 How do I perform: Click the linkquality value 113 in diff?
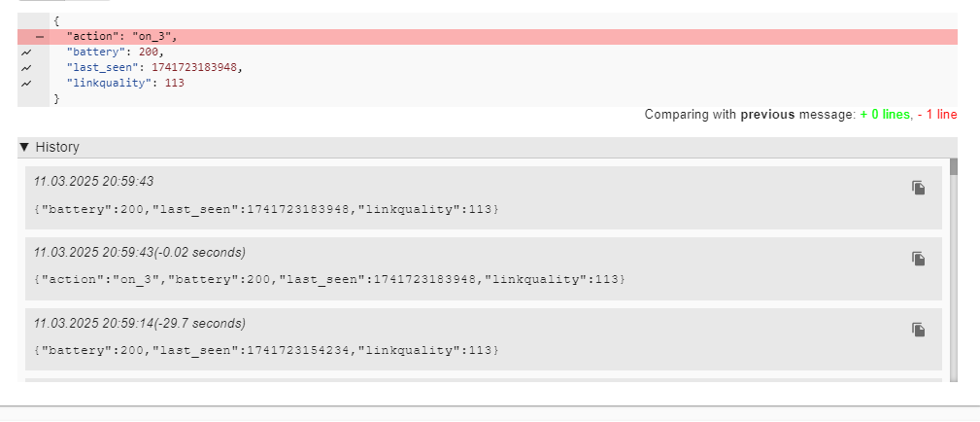coord(175,83)
